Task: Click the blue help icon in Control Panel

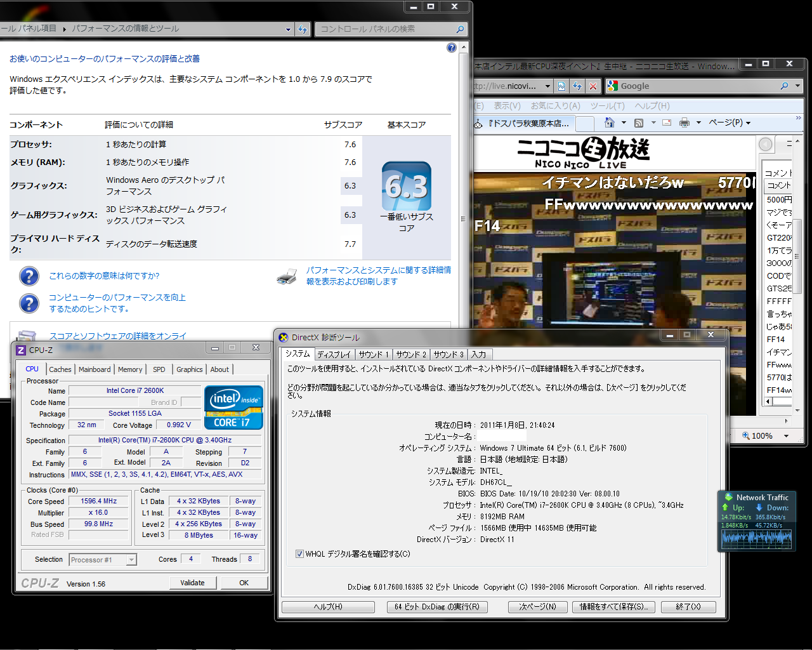Action: pos(451,48)
